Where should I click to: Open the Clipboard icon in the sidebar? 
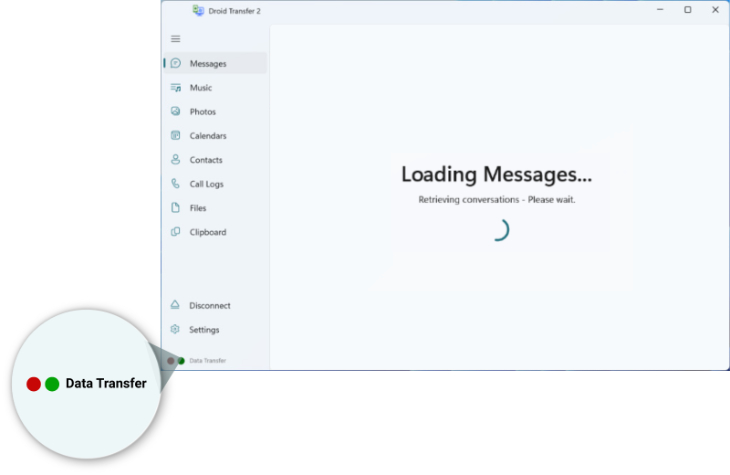[176, 232]
